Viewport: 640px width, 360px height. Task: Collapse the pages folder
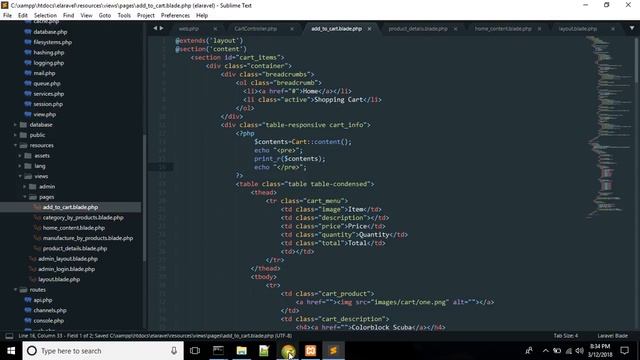24,197
